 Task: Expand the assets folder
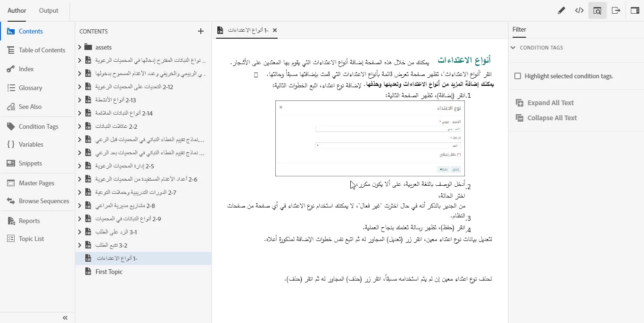(x=80, y=47)
